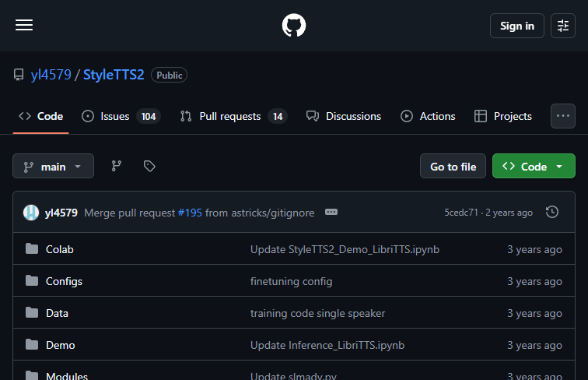Expand the main branch selector

[53, 166]
